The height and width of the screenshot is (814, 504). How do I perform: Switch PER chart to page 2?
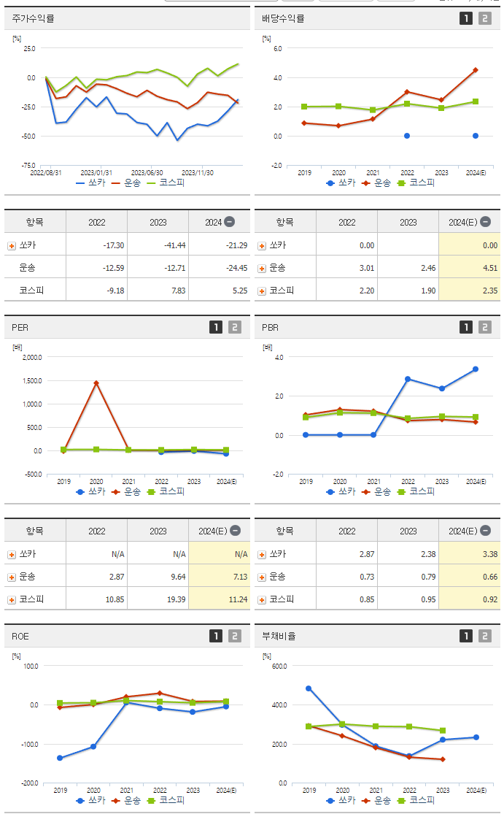234,327
